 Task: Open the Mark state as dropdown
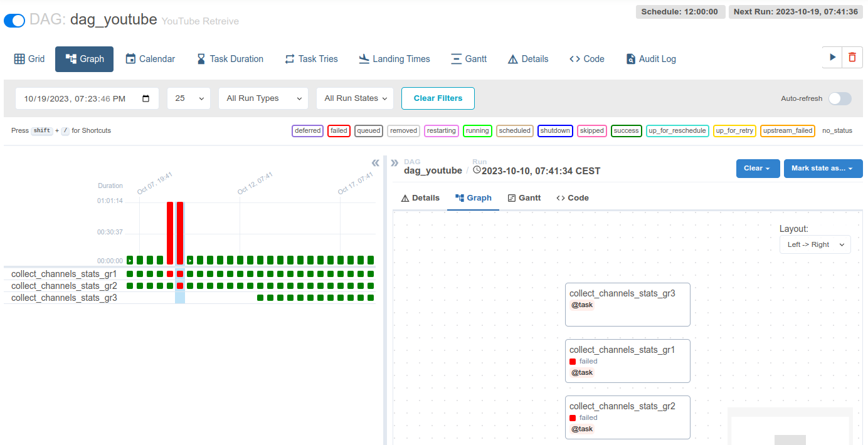(823, 169)
